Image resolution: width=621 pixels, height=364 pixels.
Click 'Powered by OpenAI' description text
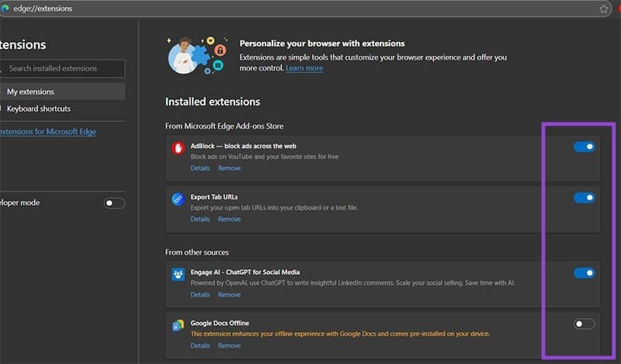(353, 283)
